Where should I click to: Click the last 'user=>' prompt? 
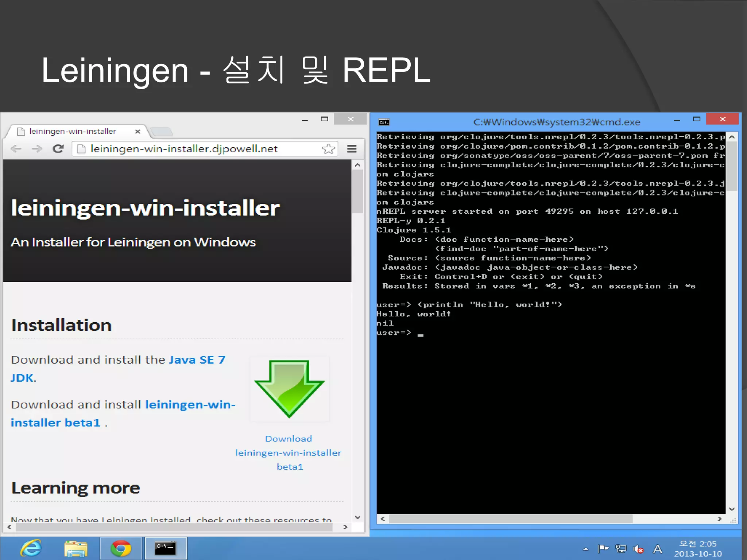(394, 332)
